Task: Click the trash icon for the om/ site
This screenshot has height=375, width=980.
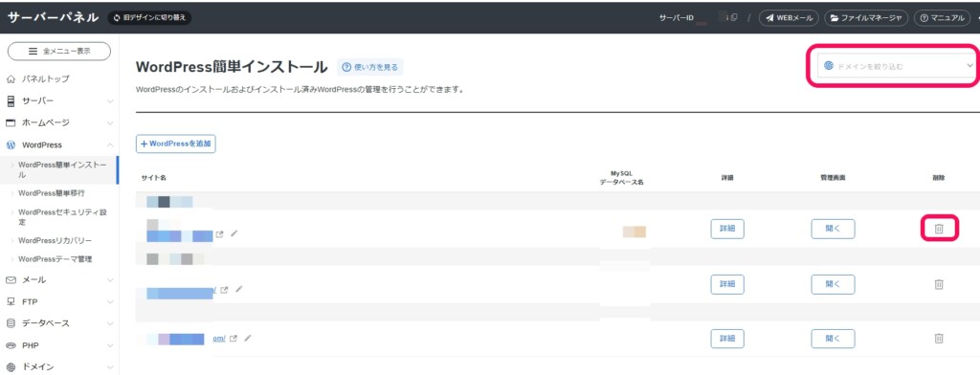Action: click(938, 338)
